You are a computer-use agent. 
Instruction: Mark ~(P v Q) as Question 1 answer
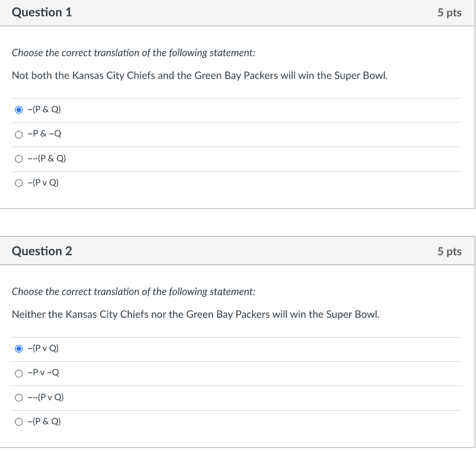19,183
